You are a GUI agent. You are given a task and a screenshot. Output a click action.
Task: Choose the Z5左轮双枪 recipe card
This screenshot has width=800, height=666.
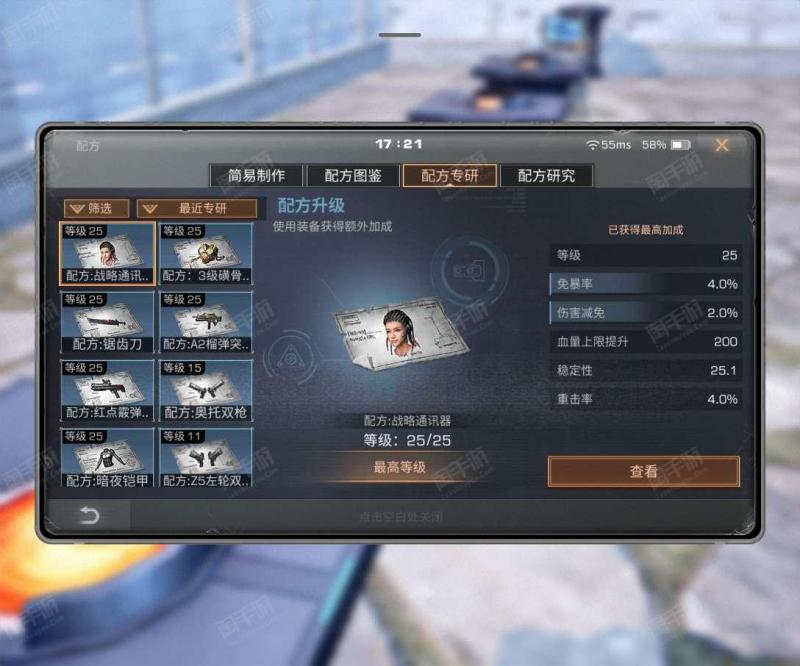click(206, 458)
